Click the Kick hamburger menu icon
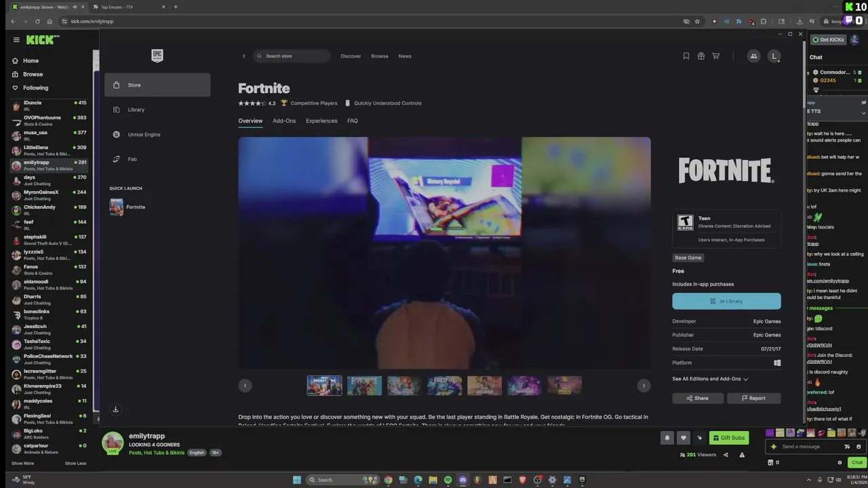The height and width of the screenshot is (488, 868). point(16,40)
